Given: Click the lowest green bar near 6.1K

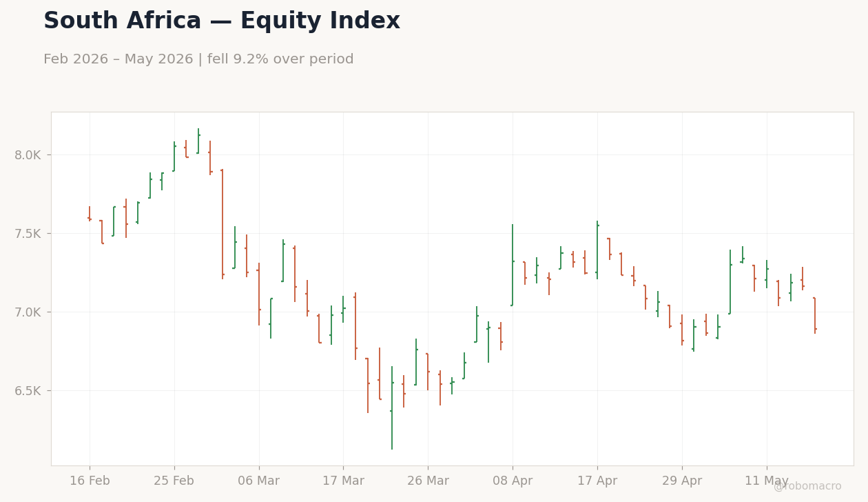Looking at the screenshot, I should coord(392,408).
